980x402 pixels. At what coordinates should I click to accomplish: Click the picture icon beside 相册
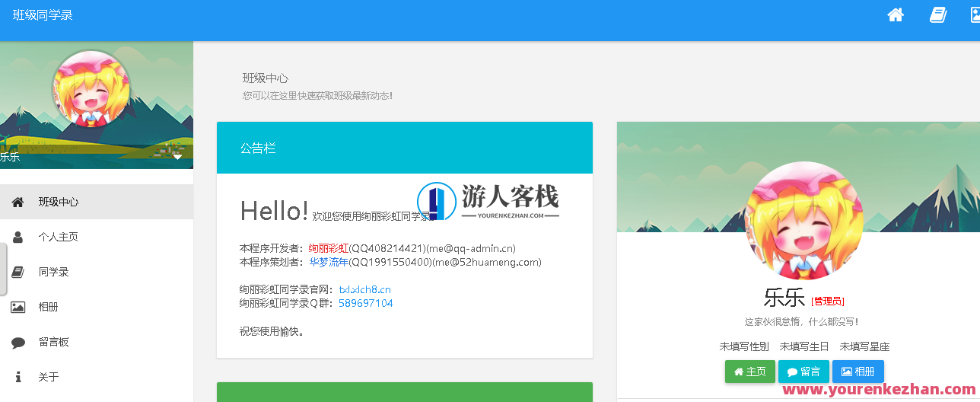18,307
